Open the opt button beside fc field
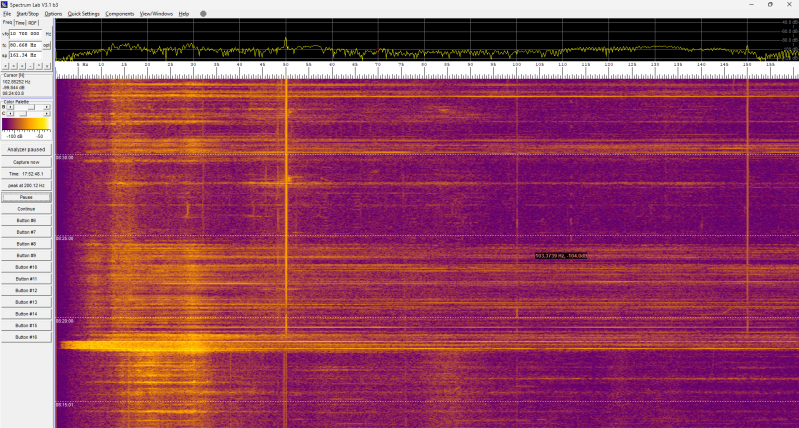 pos(47,45)
